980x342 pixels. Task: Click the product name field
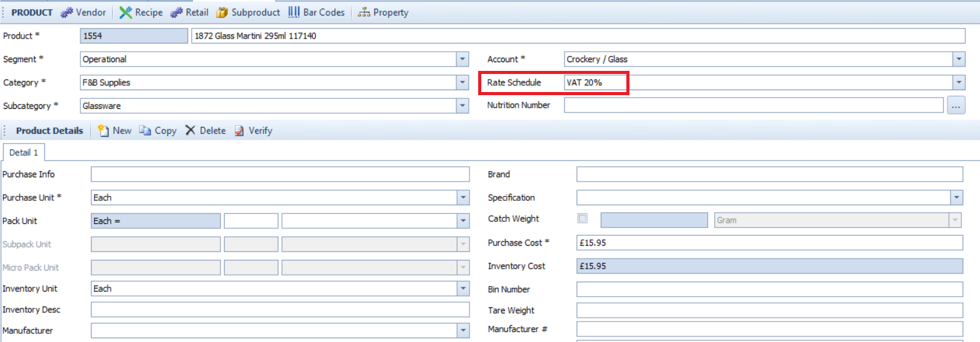(x=578, y=36)
